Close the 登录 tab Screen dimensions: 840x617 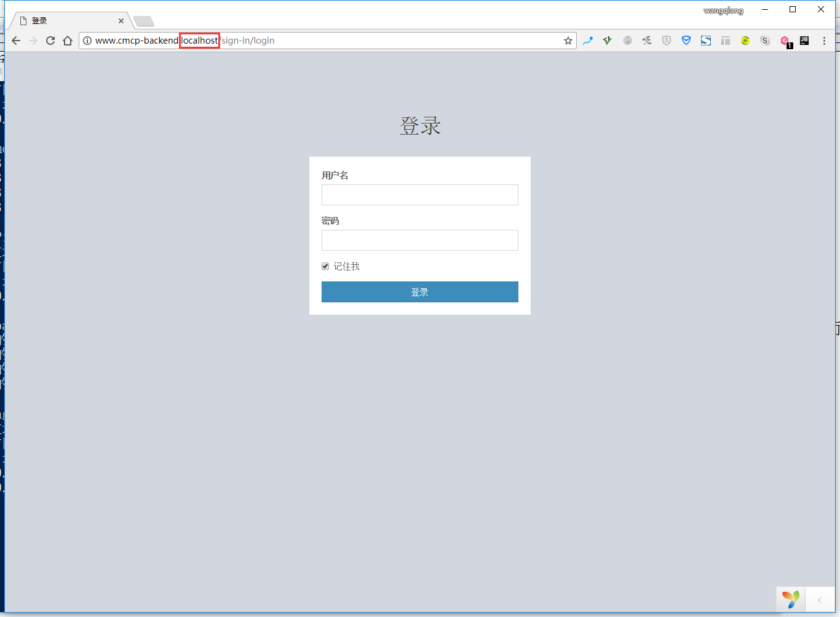pos(121,21)
